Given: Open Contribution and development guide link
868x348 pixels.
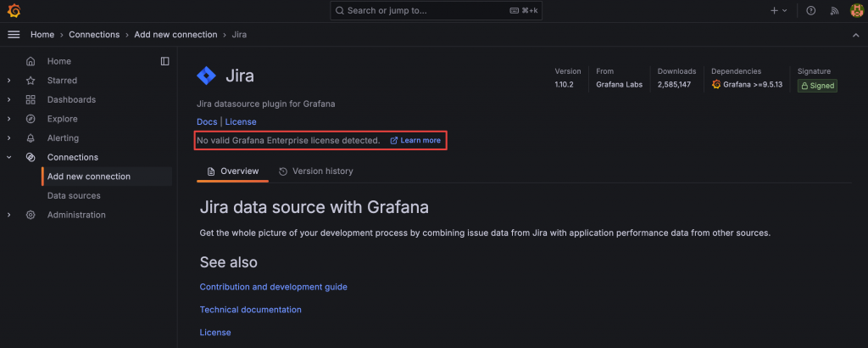Looking at the screenshot, I should point(274,287).
